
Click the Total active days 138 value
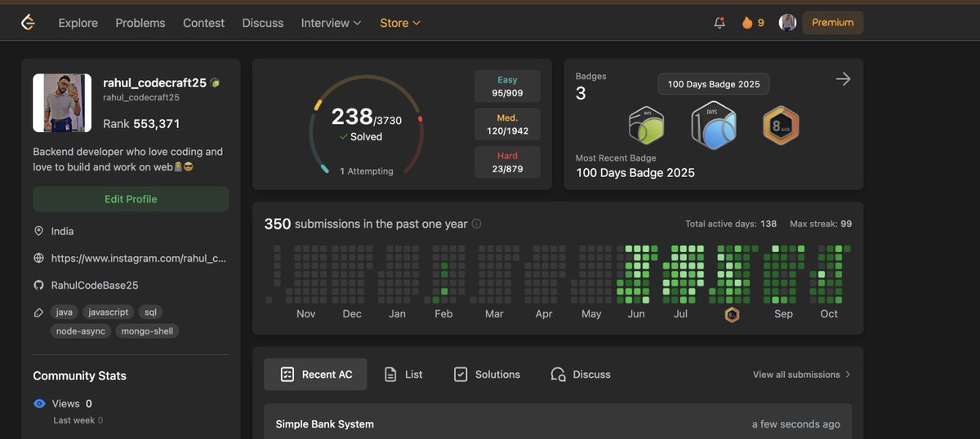pos(768,224)
